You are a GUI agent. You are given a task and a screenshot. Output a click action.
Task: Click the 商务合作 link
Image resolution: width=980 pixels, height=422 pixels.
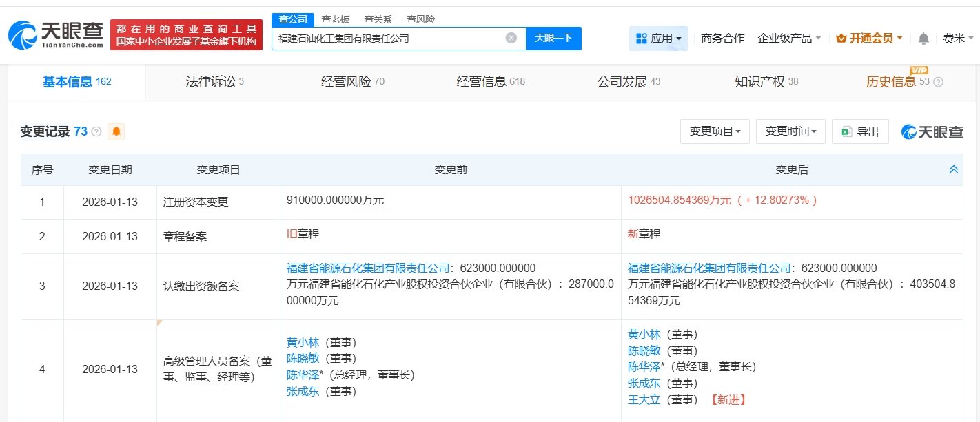pos(722,39)
